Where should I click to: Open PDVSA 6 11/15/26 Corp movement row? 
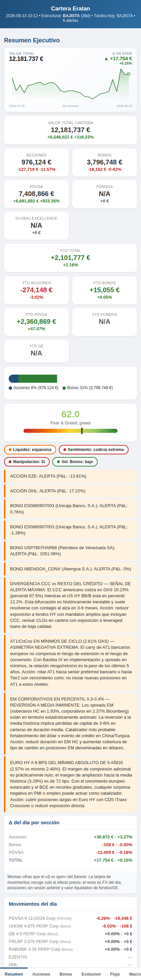70,918
